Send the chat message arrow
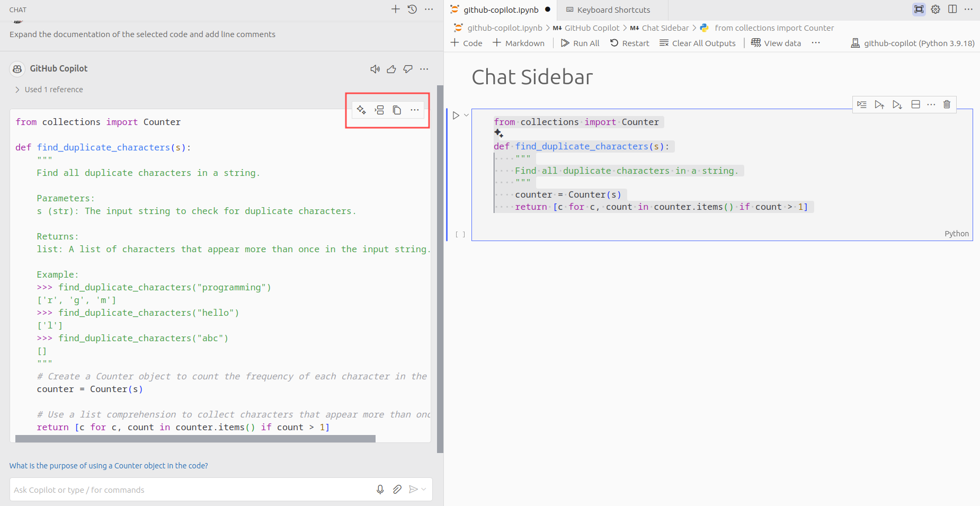980x506 pixels. tap(413, 490)
